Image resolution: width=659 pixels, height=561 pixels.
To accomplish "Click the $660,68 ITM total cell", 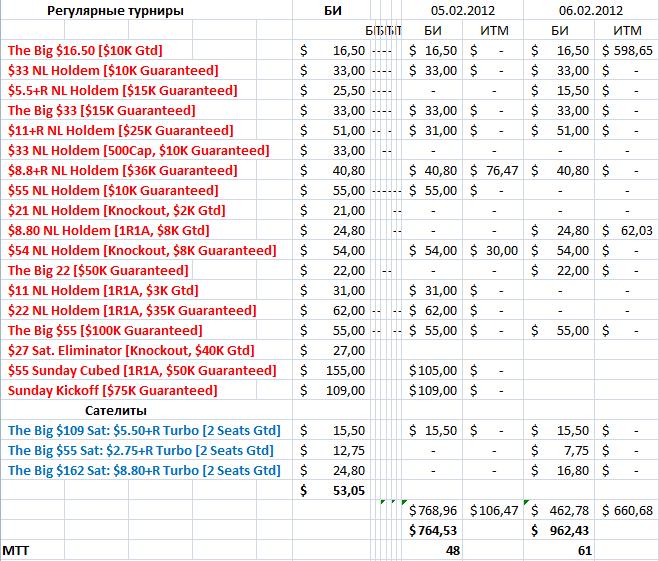I will point(627,511).
